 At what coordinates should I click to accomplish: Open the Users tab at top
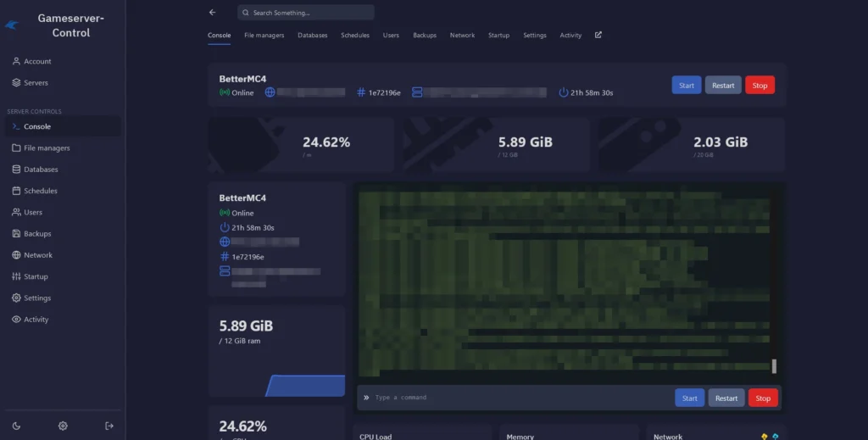(x=391, y=36)
